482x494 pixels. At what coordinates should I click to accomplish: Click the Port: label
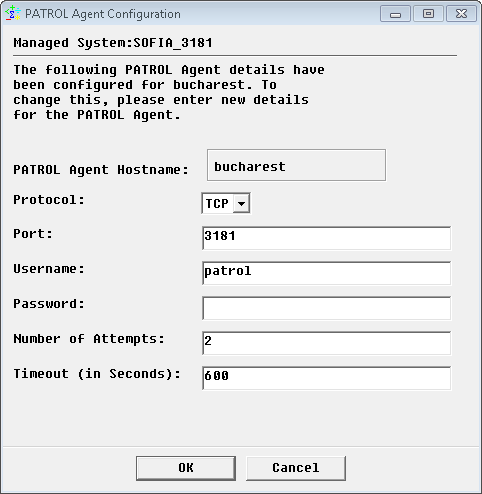[33, 234]
